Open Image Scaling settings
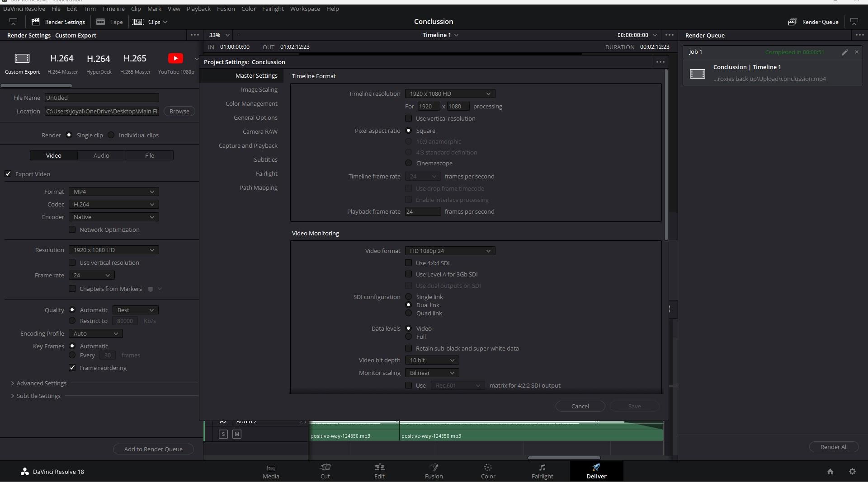Viewport: 868px width, 482px height. pyautogui.click(x=259, y=89)
